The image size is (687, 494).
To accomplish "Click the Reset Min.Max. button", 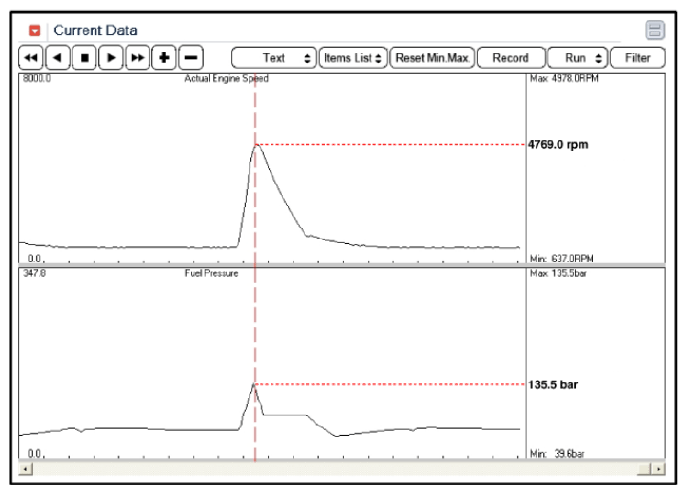I will point(432,58).
